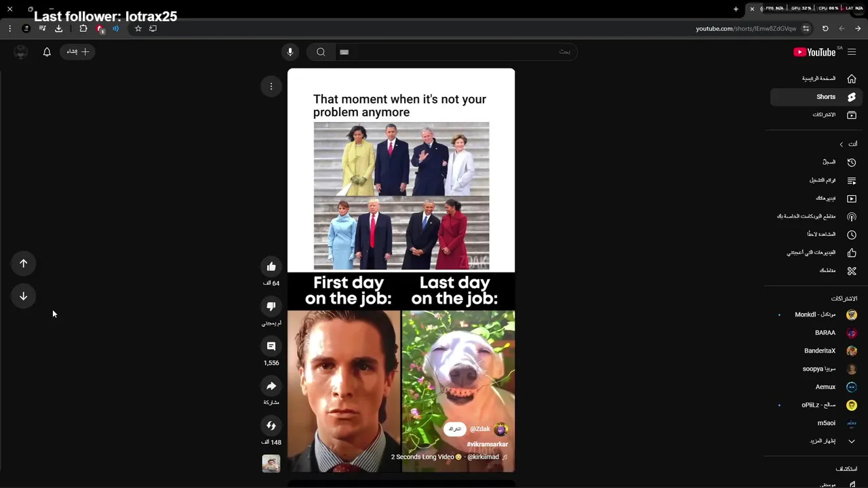Open Subscriptions in the sidebar

[816, 115]
